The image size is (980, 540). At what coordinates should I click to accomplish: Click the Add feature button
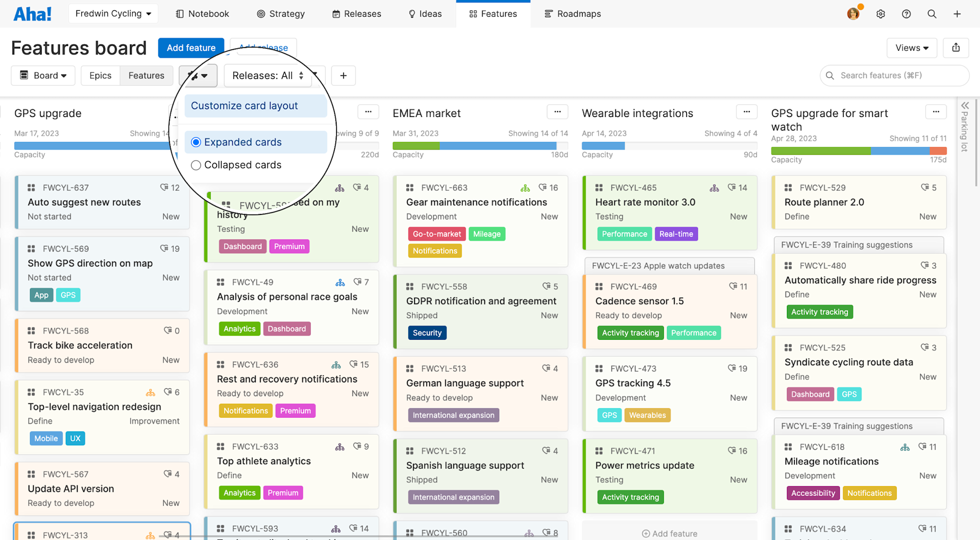pyautogui.click(x=191, y=47)
